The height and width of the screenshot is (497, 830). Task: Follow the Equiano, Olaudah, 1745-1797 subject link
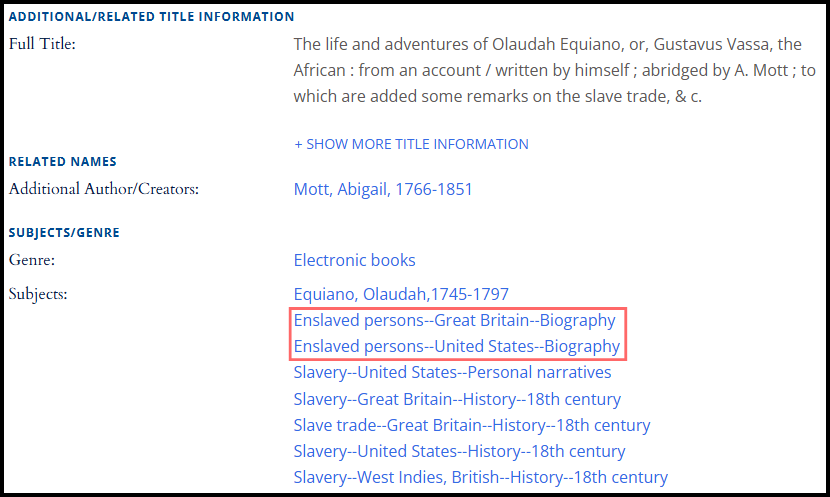[401, 294]
